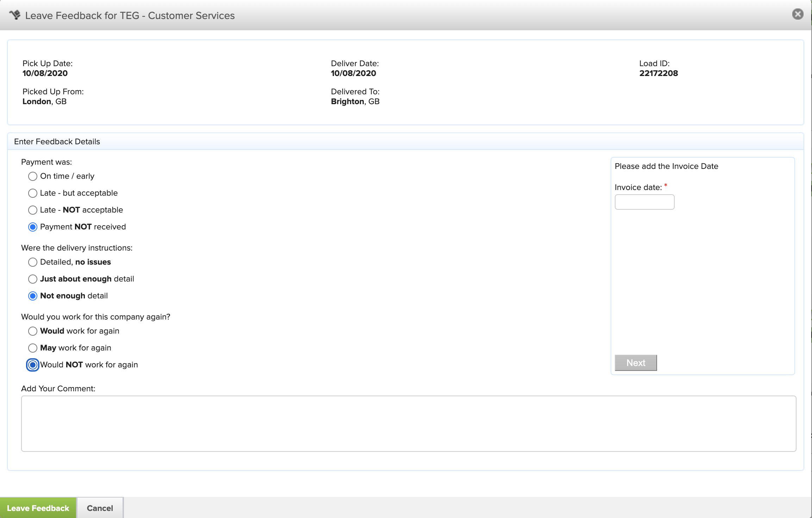Submit with the Leave Feedback button
Screen dimensions: 812x518
click(x=38, y=508)
